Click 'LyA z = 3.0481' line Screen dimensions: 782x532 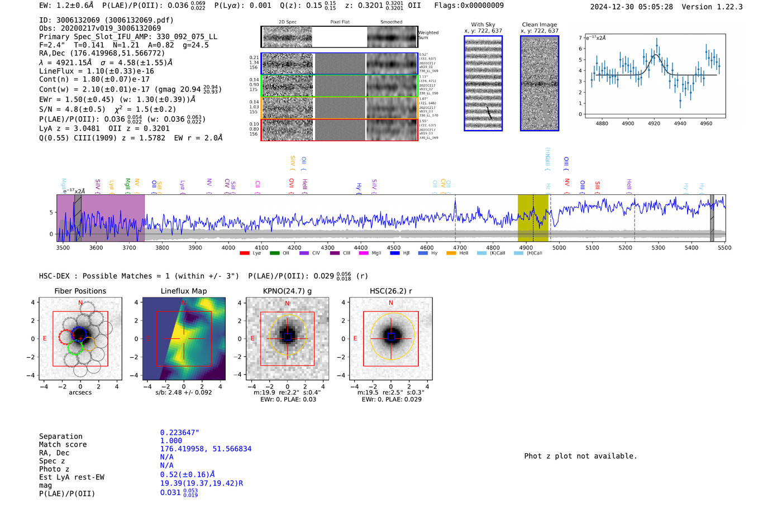(x=69, y=128)
